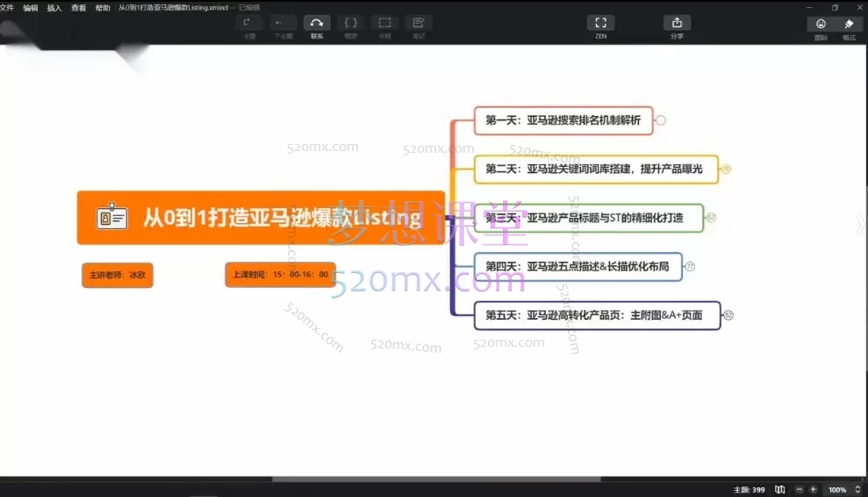This screenshot has height=497, width=868.
Task: Click the Topic (主题) toolbar icon
Action: (247, 23)
